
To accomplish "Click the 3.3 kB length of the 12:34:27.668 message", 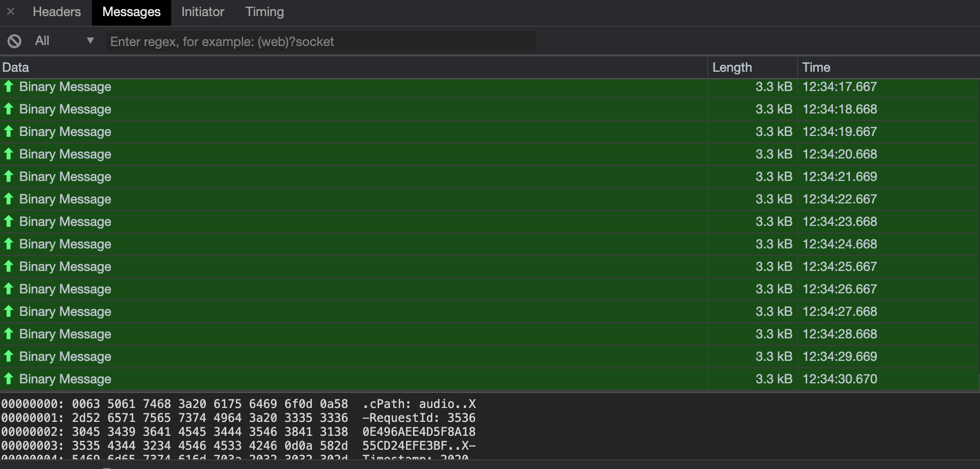I will click(x=774, y=312).
